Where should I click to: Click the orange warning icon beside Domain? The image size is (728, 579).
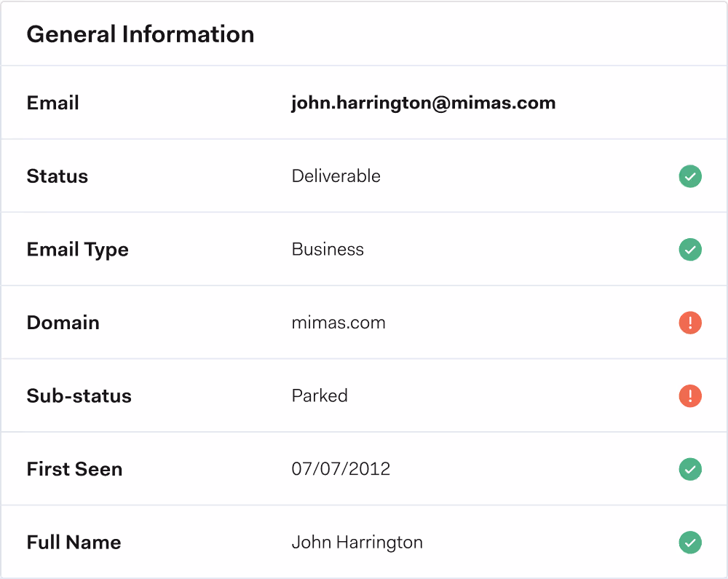(x=690, y=323)
